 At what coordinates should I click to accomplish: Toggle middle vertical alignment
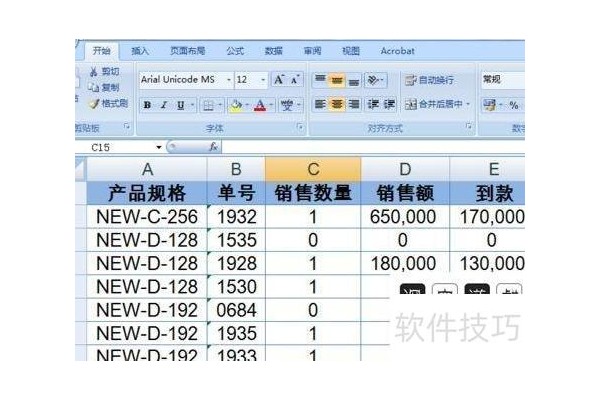coord(337,80)
